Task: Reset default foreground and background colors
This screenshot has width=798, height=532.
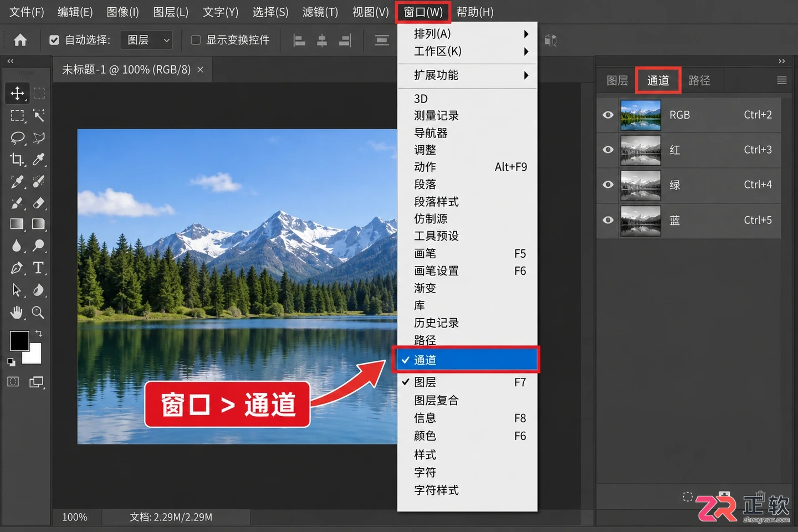Action: click(11, 362)
